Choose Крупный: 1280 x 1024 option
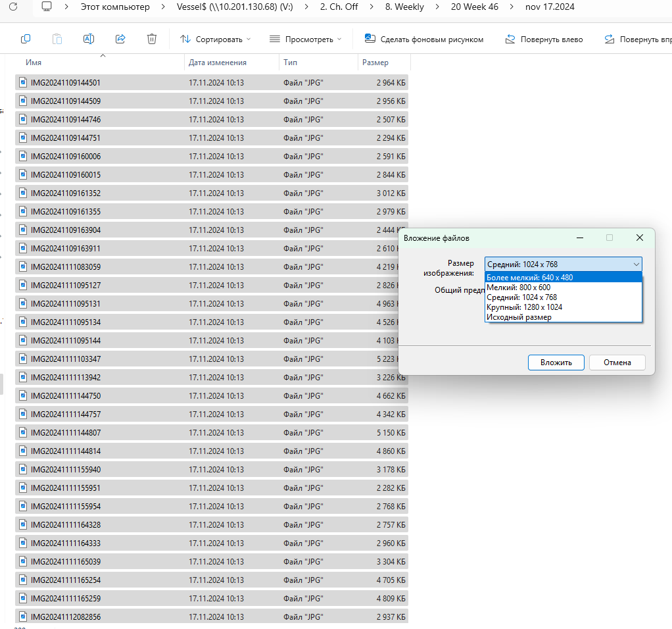 563,307
